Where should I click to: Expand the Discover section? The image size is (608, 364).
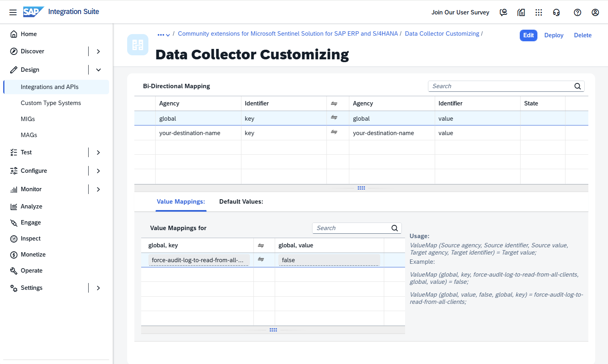(98, 51)
